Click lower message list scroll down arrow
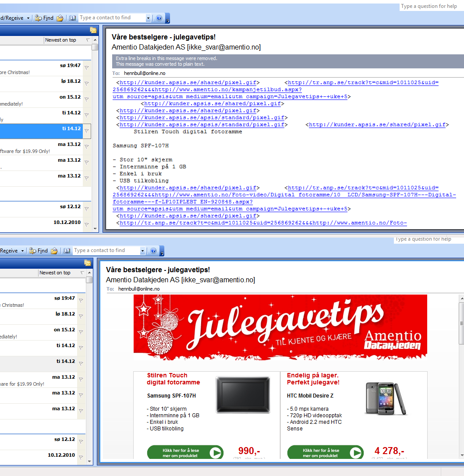Image resolution: width=464 pixels, height=476 pixels. [89, 462]
